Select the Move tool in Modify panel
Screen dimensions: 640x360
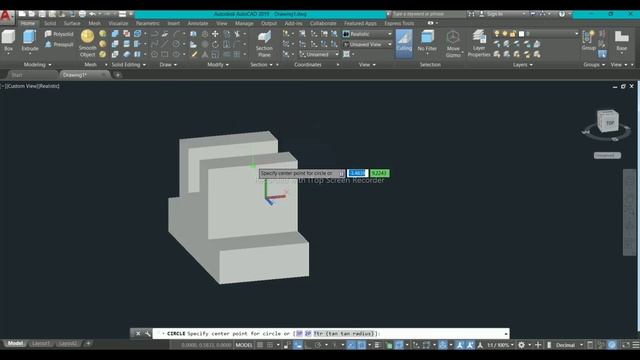pos(215,34)
